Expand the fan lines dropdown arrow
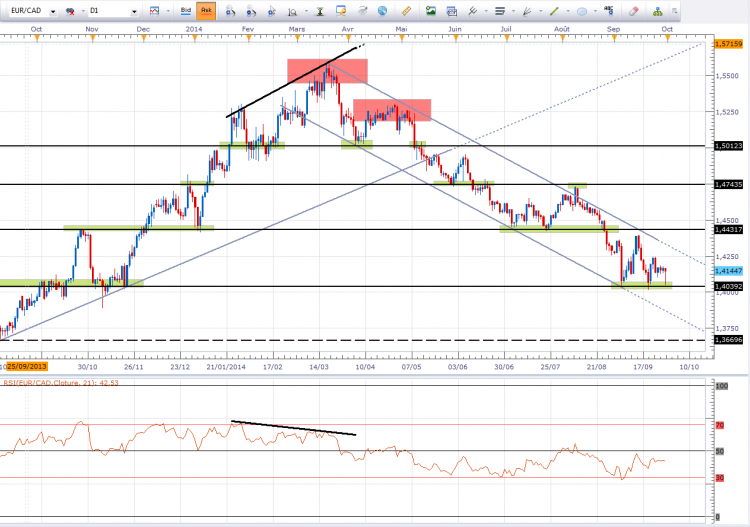750x527 pixels. tap(540, 11)
